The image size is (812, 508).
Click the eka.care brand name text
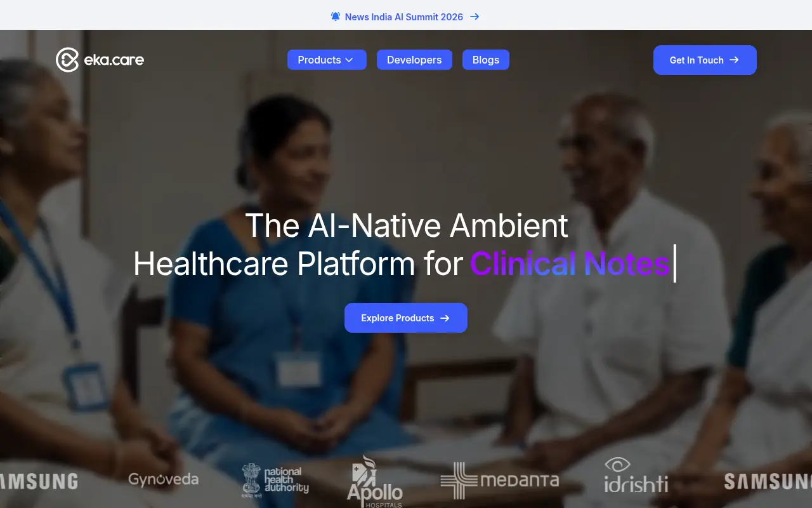coord(114,60)
